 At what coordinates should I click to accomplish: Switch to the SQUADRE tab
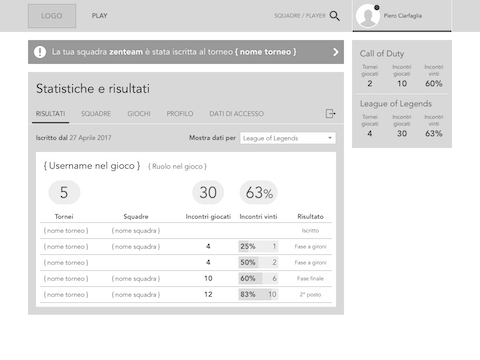click(96, 114)
